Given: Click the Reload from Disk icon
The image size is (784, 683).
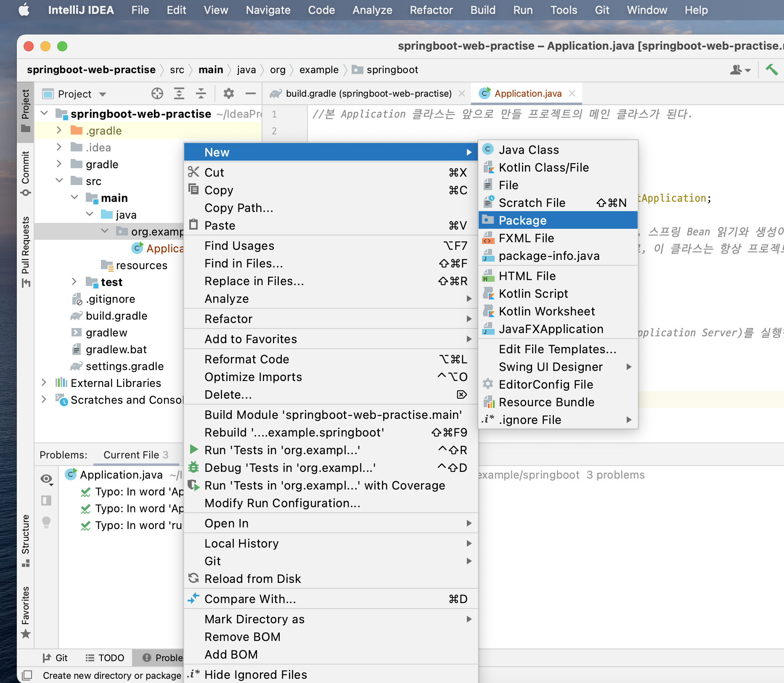Looking at the screenshot, I should pos(193,578).
